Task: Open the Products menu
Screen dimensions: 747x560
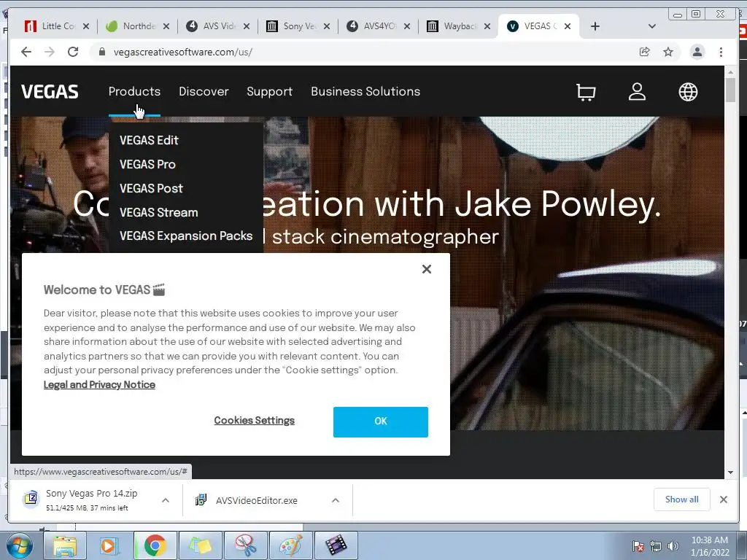Action: [x=134, y=91]
